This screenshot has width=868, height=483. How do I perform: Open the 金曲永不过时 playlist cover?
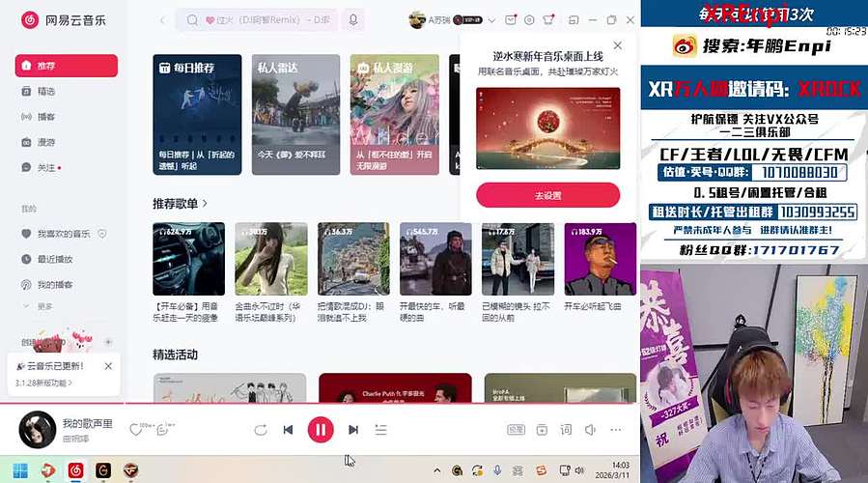[271, 259]
